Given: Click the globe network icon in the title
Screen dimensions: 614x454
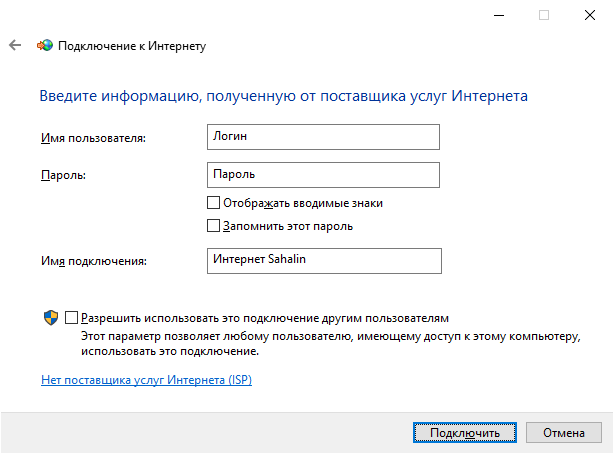Looking at the screenshot, I should tap(45, 45).
